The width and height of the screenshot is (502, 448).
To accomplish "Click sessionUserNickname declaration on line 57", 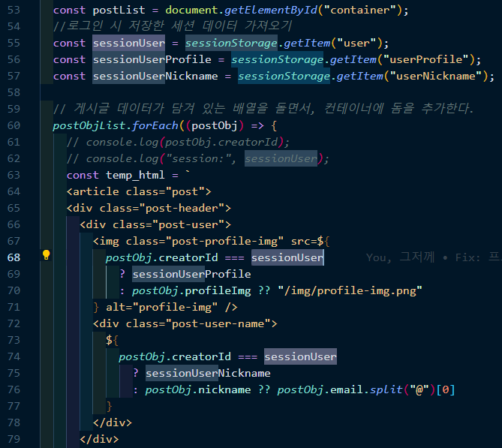I will 155,77.
